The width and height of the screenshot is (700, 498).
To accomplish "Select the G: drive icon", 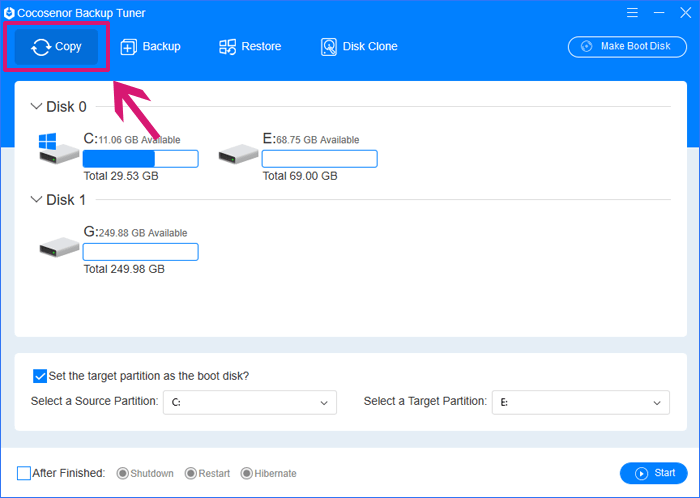I will point(59,246).
